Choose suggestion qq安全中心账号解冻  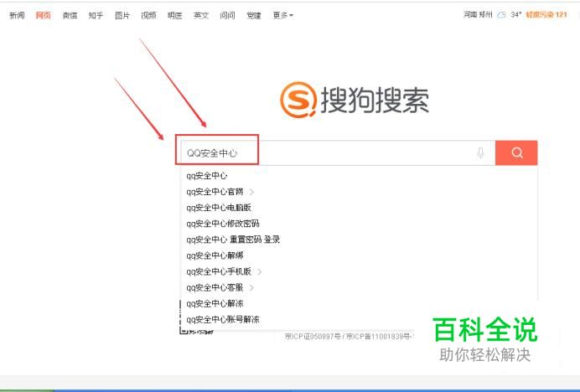tap(223, 319)
